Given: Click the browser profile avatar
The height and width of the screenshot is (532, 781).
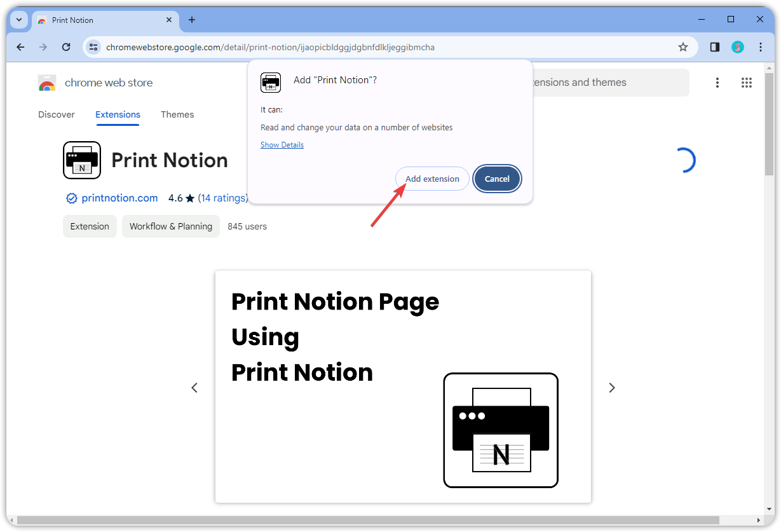Looking at the screenshot, I should tap(738, 47).
